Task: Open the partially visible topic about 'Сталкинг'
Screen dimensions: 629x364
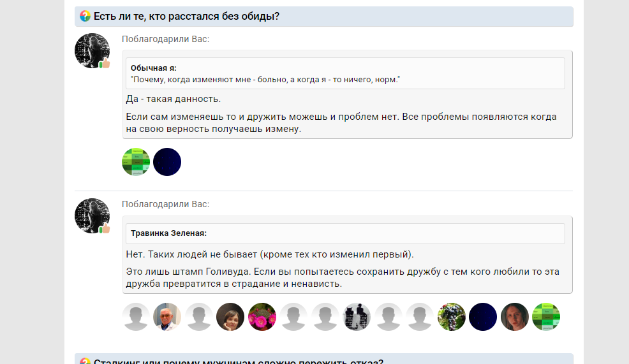Action: [x=239, y=361]
